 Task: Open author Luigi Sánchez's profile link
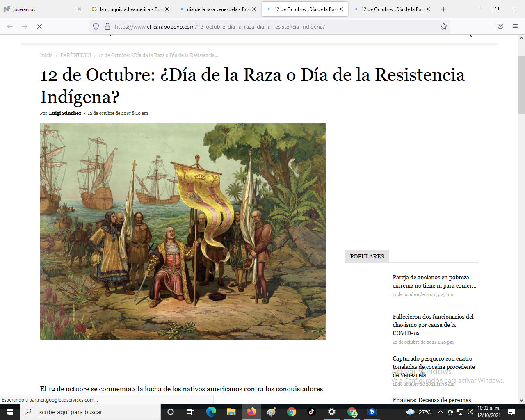(x=65, y=113)
